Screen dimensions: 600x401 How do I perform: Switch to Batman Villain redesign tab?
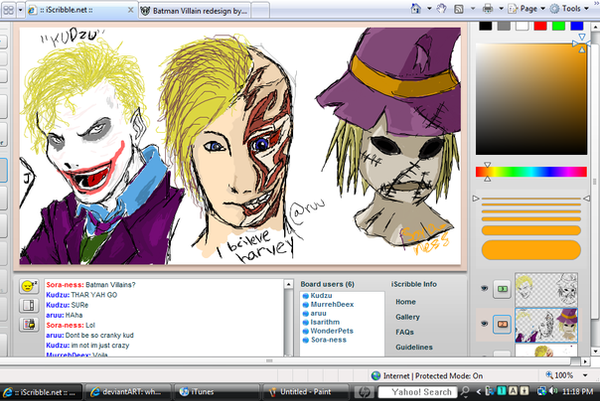pos(194,11)
